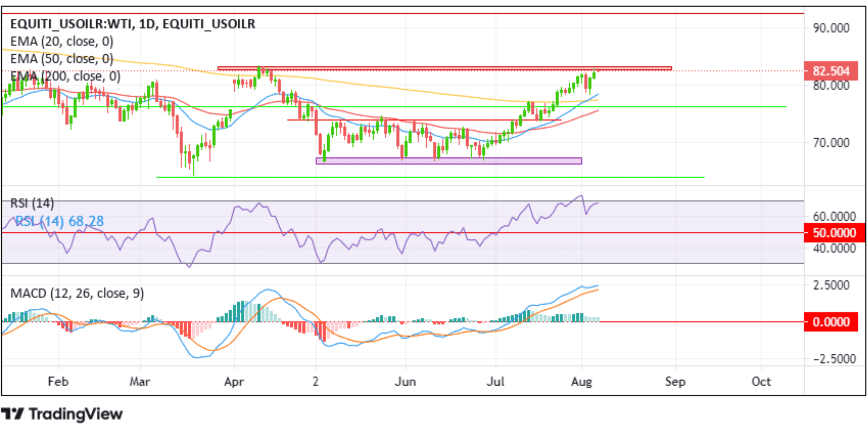This screenshot has width=868, height=429.
Task: Click the 82.504 current price label
Action: pos(831,71)
